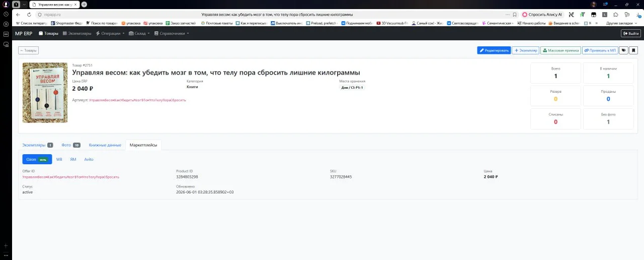Viewport: 644px width, 260px height.
Task: Open browser history clock icon in sidebar
Action: (6, 14)
